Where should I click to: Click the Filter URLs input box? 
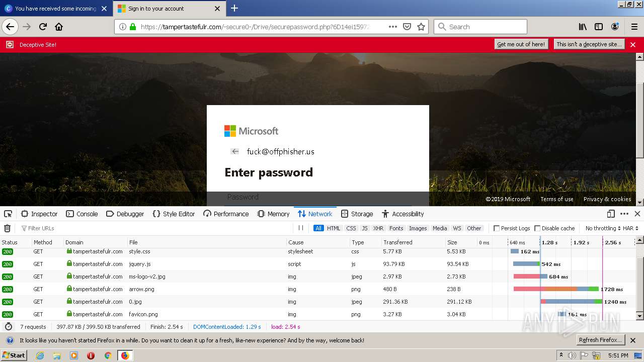[156, 228]
